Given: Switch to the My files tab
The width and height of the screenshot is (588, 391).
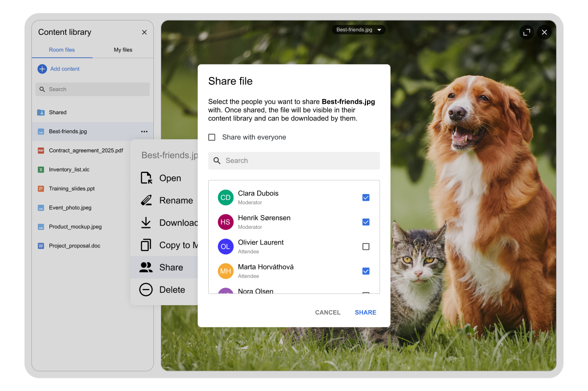Looking at the screenshot, I should pyautogui.click(x=123, y=50).
